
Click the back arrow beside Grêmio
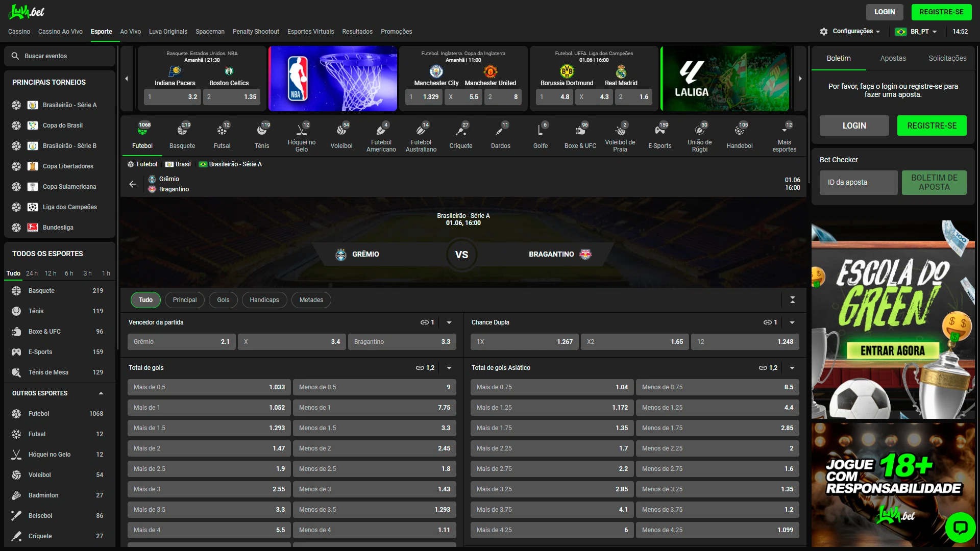pos(133,184)
